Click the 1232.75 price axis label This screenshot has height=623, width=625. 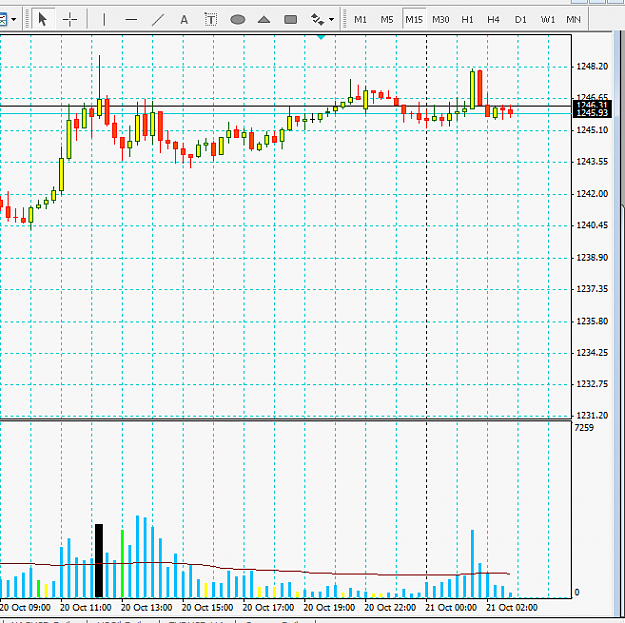(x=592, y=384)
